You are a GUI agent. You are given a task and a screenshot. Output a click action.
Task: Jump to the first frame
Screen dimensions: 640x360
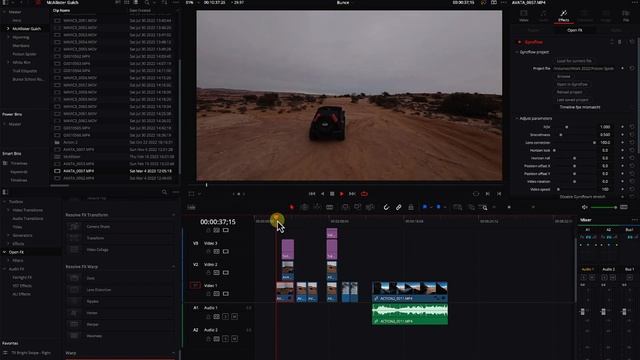(x=312, y=194)
